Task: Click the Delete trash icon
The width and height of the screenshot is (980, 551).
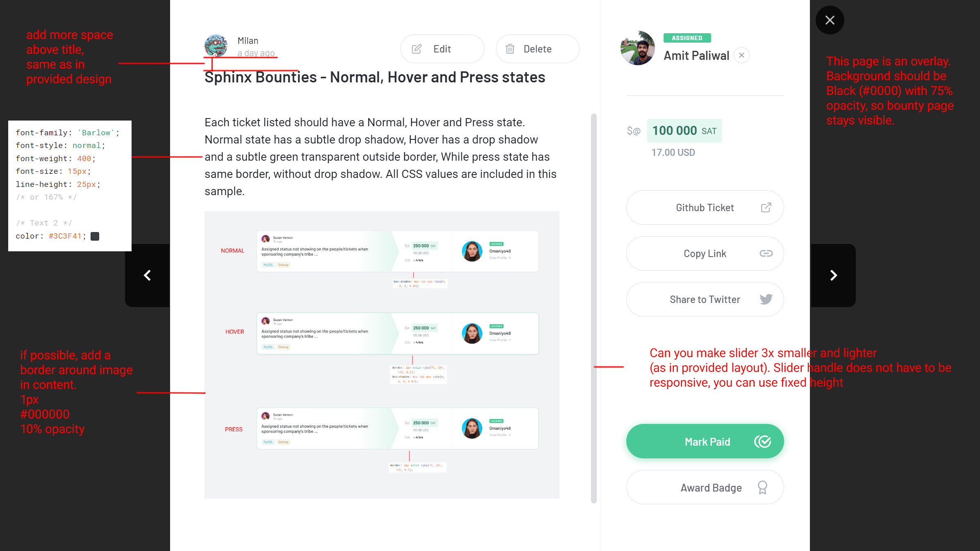Action: [x=510, y=48]
